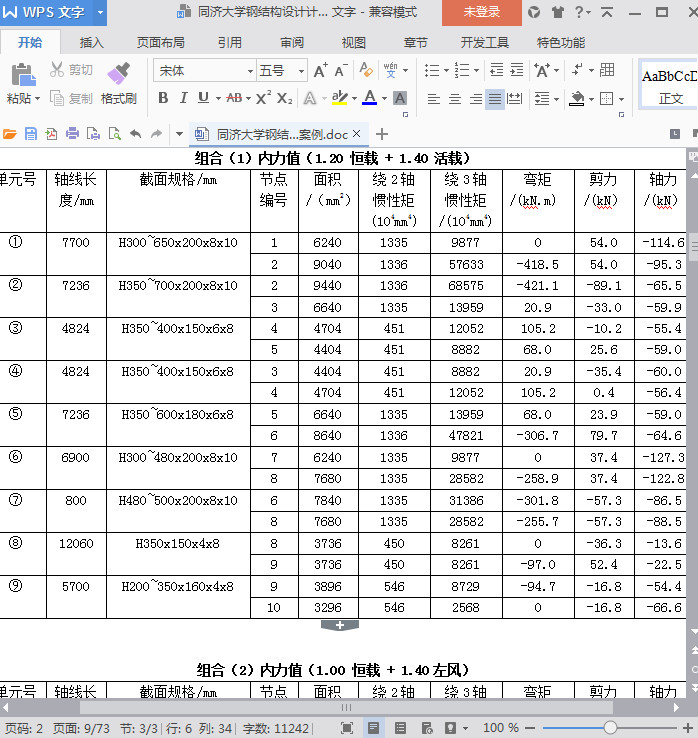Switch to the 引用 (References) tab
698x738 pixels.
[230, 43]
